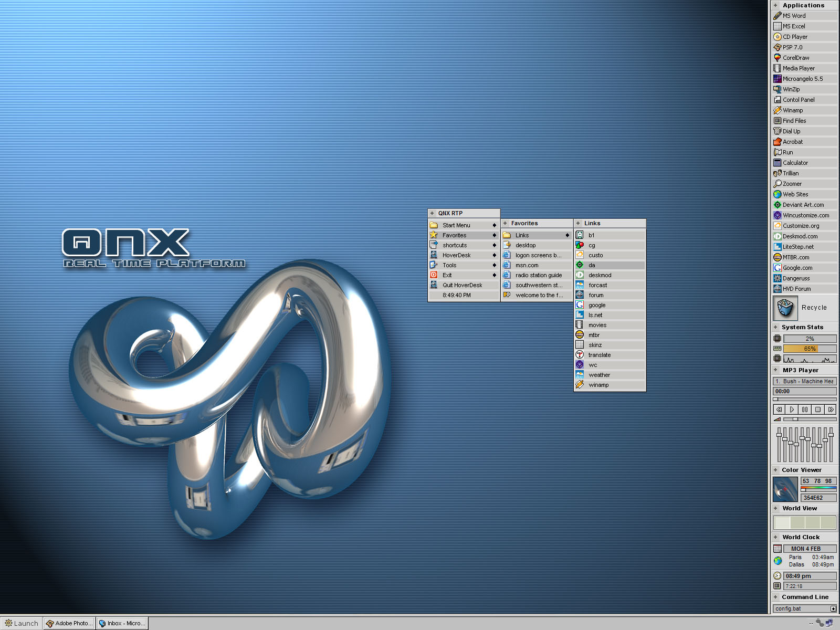Open the Command Line config.bat dropdown
This screenshot has height=630, width=840.
coord(833,609)
